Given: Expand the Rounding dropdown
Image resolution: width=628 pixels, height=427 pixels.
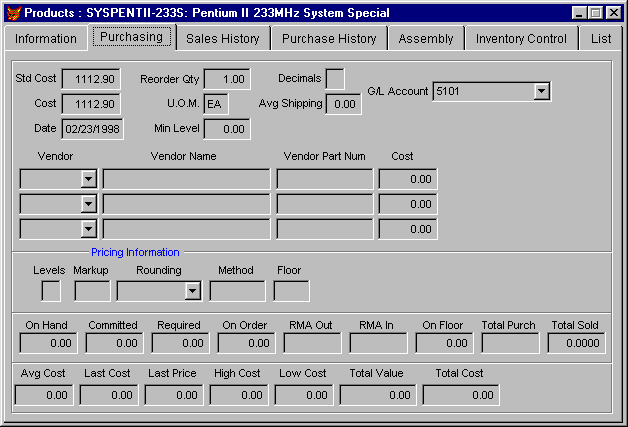Looking at the screenshot, I should [x=193, y=291].
